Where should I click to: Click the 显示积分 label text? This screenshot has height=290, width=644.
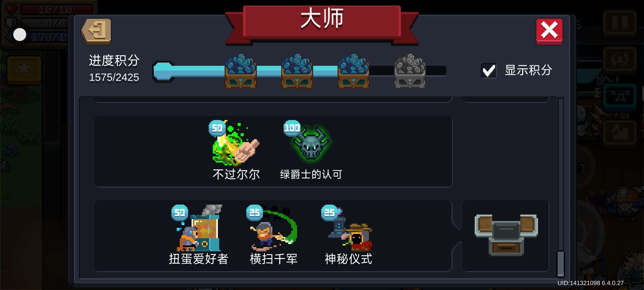pos(528,70)
